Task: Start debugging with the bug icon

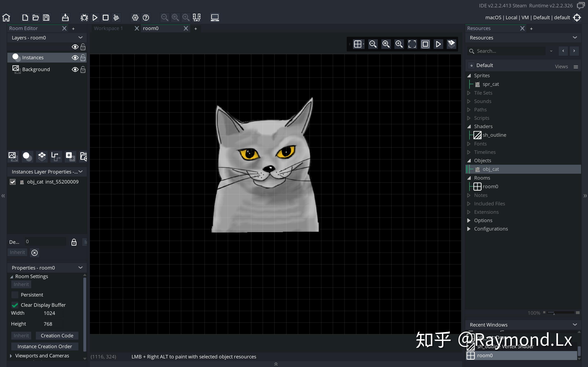Action: pyautogui.click(x=84, y=17)
